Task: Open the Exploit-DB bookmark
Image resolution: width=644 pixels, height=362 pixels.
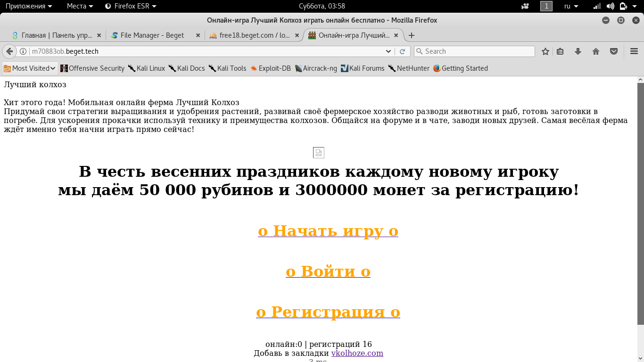Action: [x=271, y=68]
